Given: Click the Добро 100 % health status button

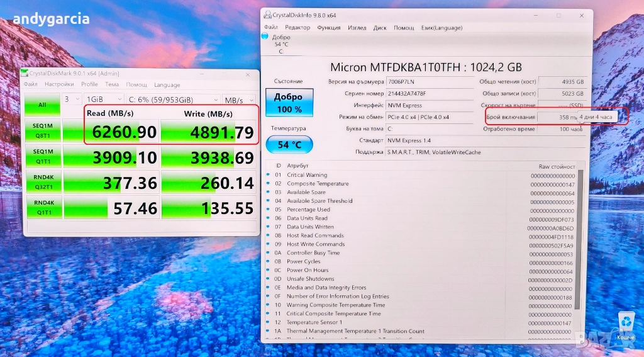Looking at the screenshot, I should (x=288, y=103).
